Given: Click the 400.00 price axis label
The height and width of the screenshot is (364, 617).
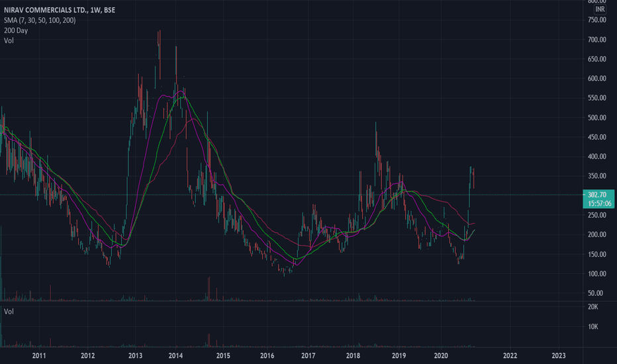Looking at the screenshot, I should click(597, 157).
